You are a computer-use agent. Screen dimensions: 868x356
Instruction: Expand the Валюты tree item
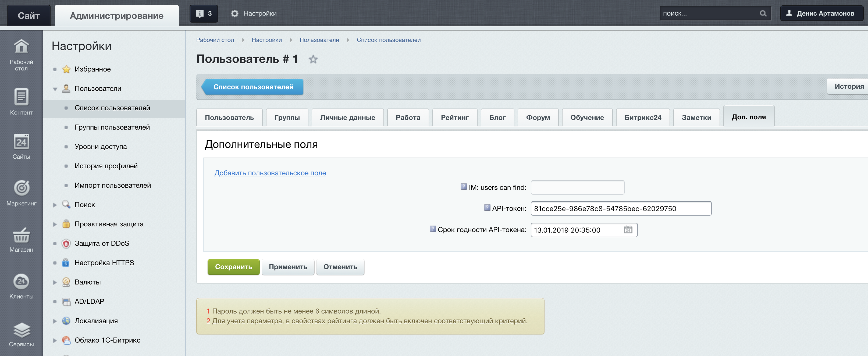tap(55, 282)
